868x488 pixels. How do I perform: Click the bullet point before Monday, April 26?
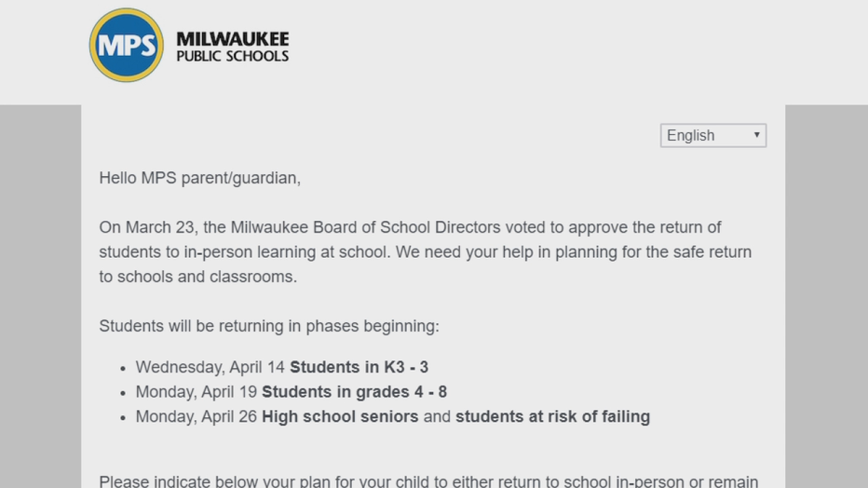coord(123,418)
